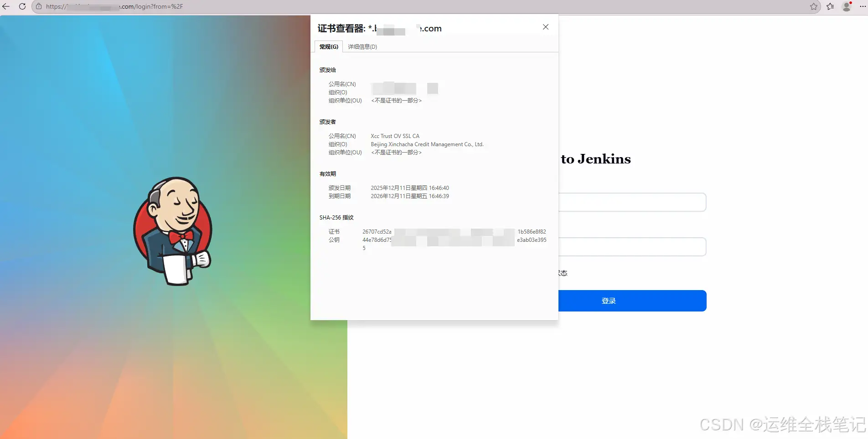Reload the page with the refresh icon

[x=22, y=6]
